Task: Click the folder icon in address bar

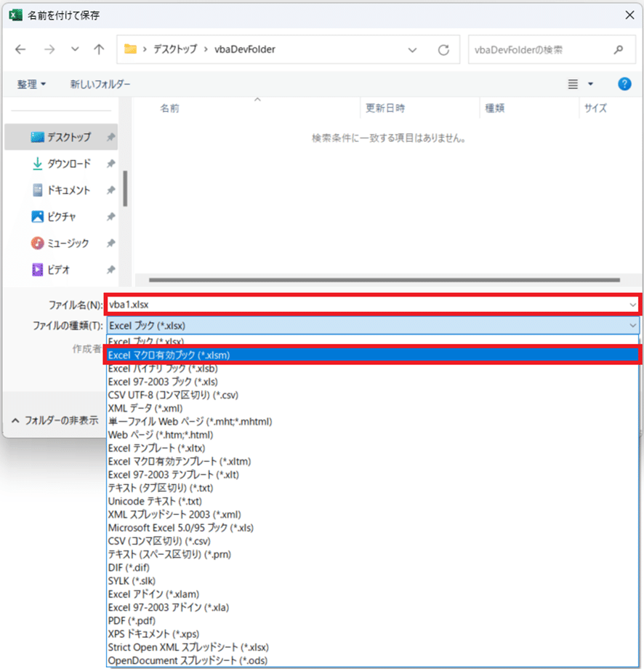Action: point(131,49)
